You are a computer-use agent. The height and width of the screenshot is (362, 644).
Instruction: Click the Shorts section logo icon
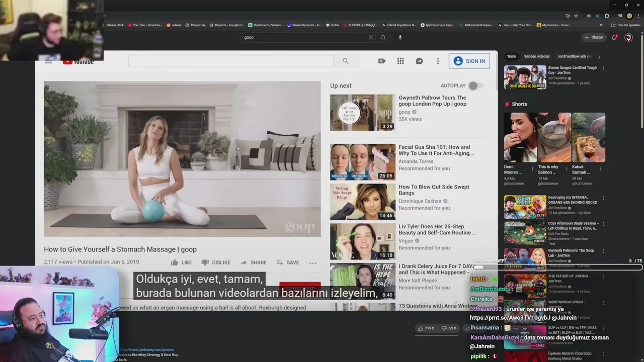tap(507, 104)
